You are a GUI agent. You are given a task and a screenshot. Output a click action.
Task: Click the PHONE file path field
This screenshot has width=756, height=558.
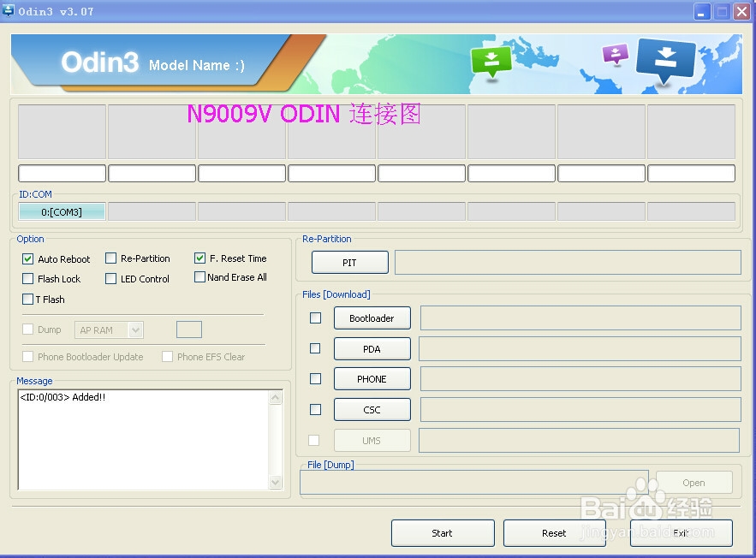click(580, 379)
